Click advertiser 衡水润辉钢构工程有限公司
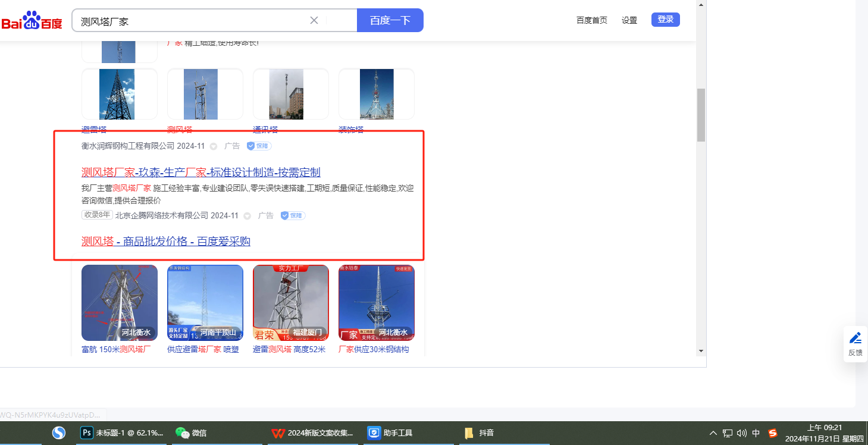The width and height of the screenshot is (868, 445). (x=128, y=146)
